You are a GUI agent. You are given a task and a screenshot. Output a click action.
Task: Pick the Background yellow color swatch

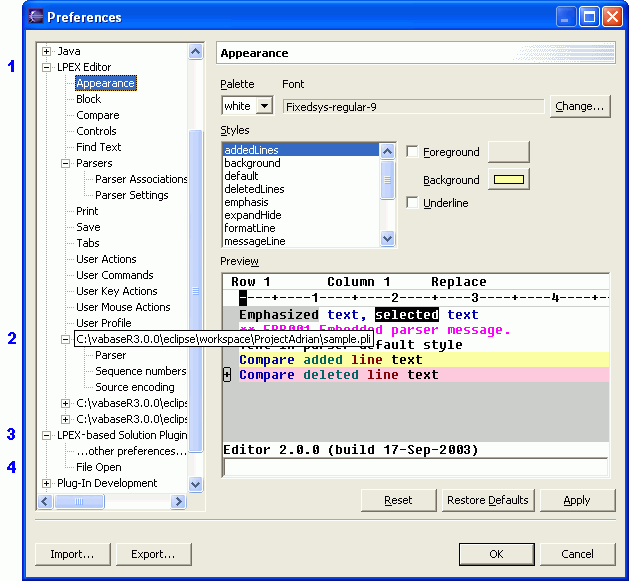[509, 179]
